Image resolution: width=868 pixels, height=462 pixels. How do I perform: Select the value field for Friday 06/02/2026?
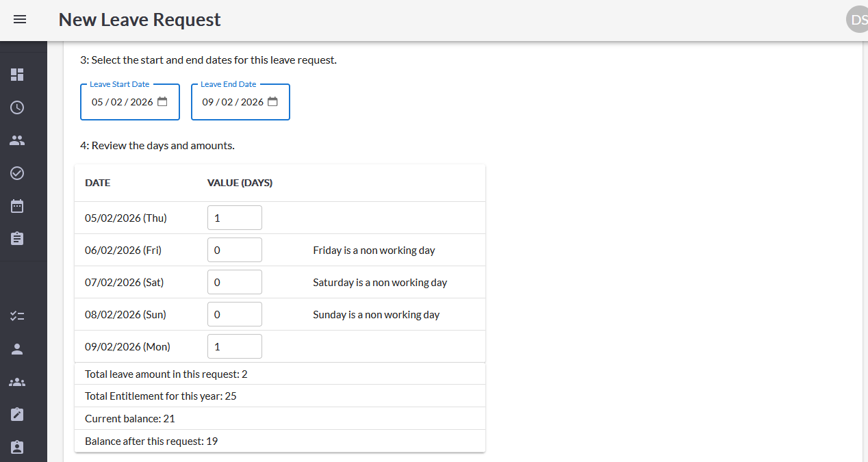tap(234, 250)
